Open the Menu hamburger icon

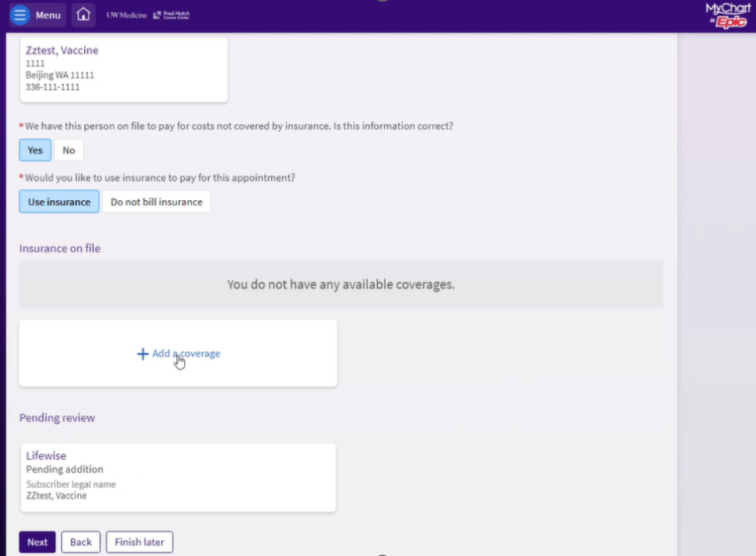[20, 15]
